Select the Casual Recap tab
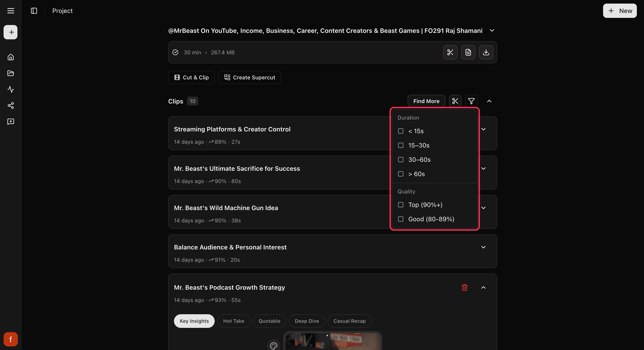644x350 pixels. (x=349, y=321)
